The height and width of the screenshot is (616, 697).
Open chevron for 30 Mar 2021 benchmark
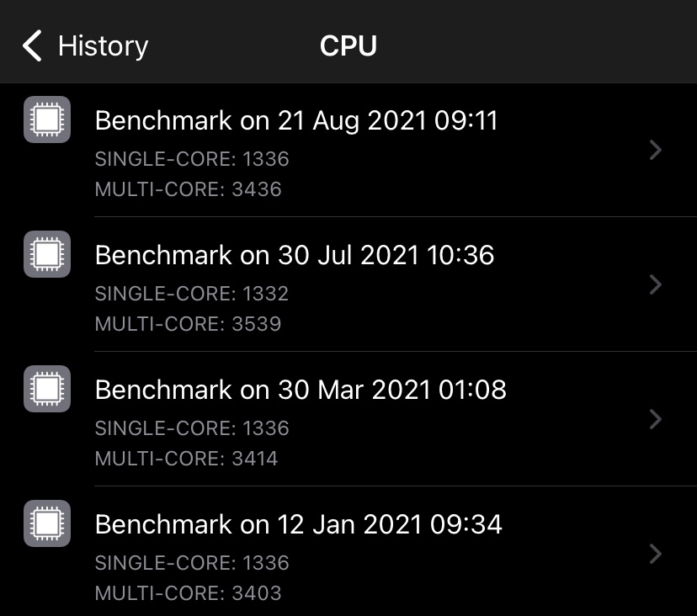(656, 419)
